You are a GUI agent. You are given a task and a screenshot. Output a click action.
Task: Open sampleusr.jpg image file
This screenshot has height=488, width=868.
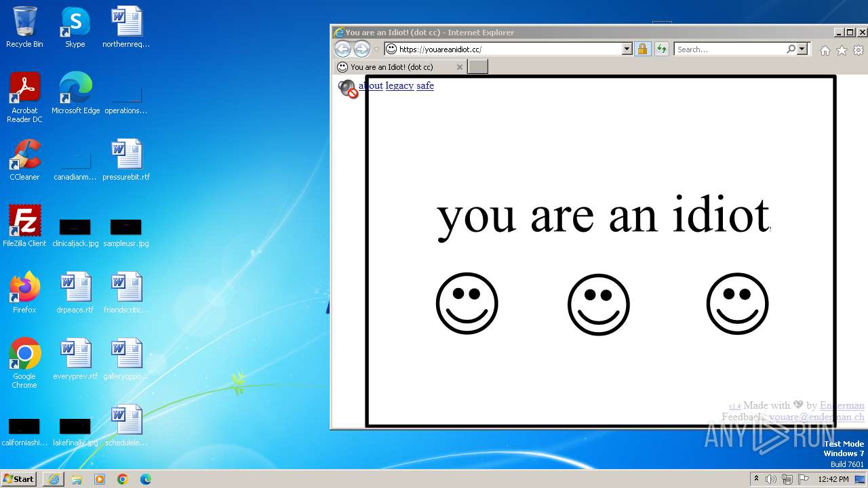[126, 232]
